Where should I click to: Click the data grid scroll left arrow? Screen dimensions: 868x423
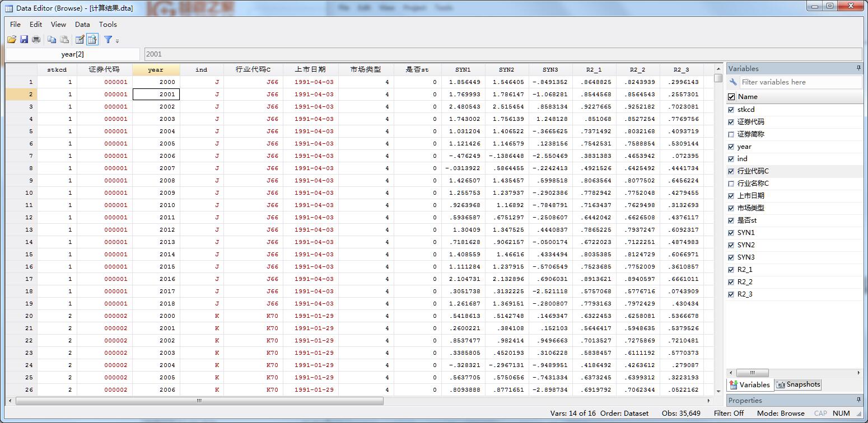(x=10, y=401)
